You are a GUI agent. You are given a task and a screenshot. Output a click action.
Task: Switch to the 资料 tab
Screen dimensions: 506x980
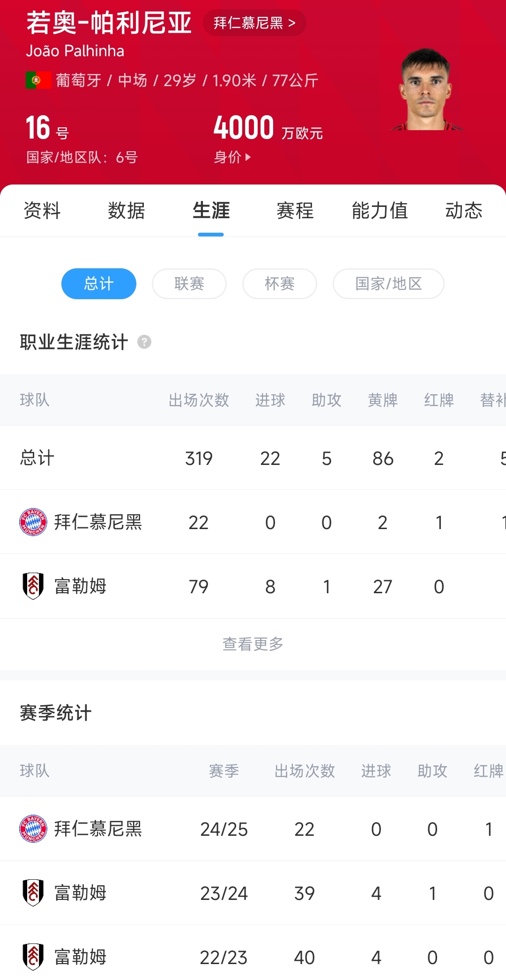[x=42, y=211]
